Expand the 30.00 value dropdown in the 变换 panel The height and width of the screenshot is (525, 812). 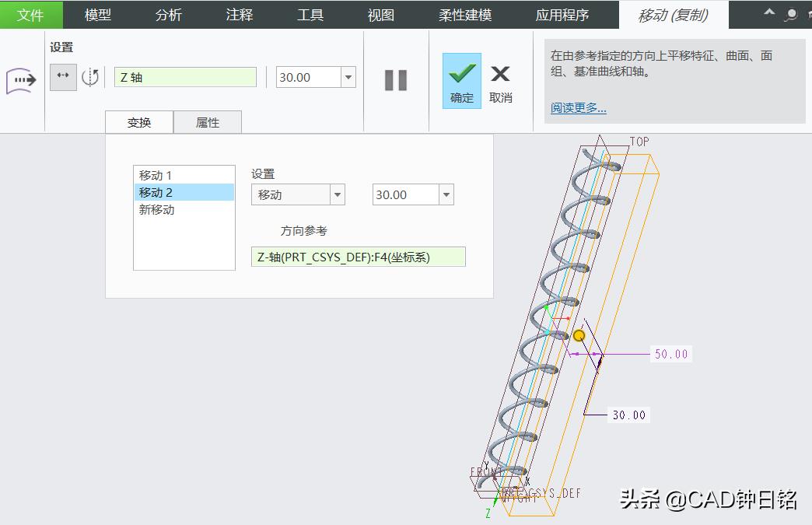[x=444, y=194]
